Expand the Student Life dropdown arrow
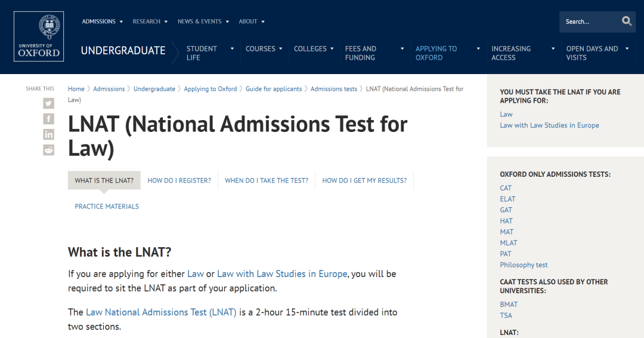 [232, 48]
